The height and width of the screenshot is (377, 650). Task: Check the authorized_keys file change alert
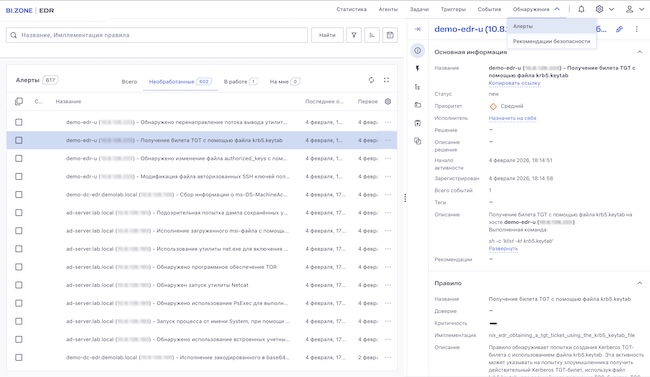pos(19,158)
